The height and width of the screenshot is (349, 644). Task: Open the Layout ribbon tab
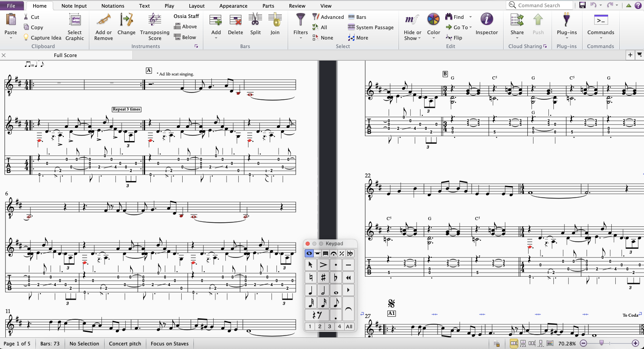point(197,6)
